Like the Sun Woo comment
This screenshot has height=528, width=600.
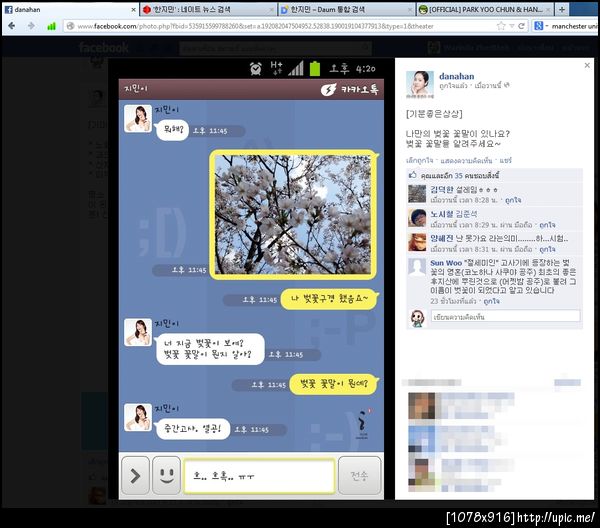[x=491, y=301]
